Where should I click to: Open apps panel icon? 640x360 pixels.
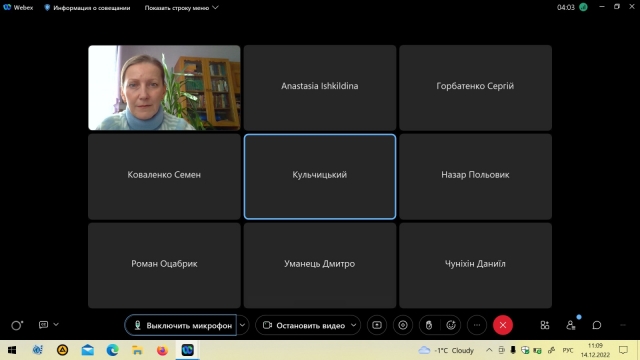pyautogui.click(x=545, y=325)
